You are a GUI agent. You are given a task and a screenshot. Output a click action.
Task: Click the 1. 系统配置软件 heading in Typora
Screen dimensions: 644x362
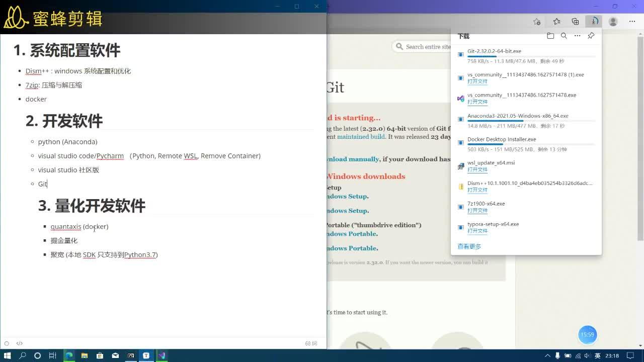(x=67, y=50)
